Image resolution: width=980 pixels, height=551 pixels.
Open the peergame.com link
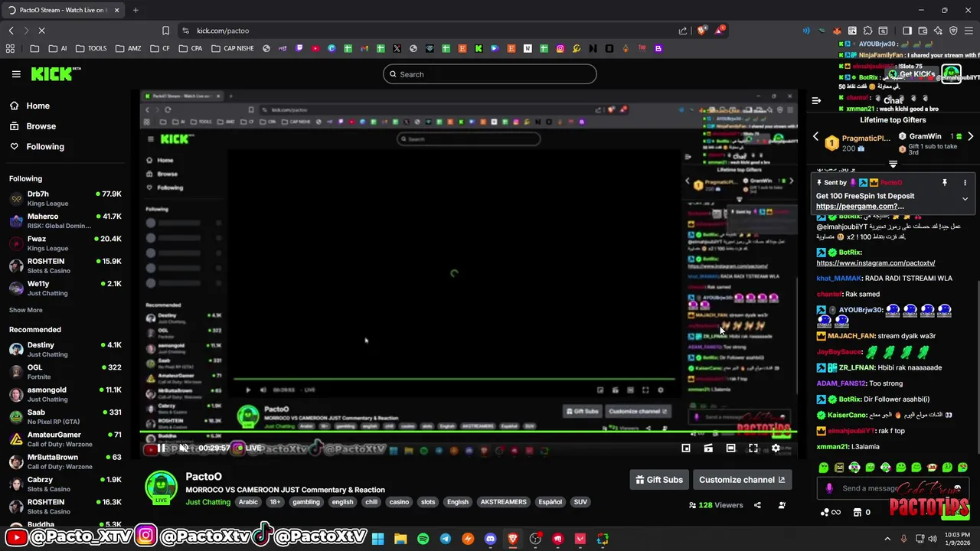860,206
